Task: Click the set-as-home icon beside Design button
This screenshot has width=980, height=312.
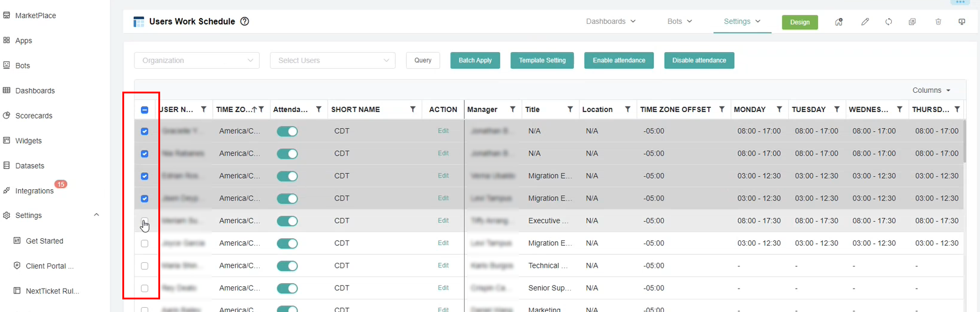Action: click(x=839, y=22)
